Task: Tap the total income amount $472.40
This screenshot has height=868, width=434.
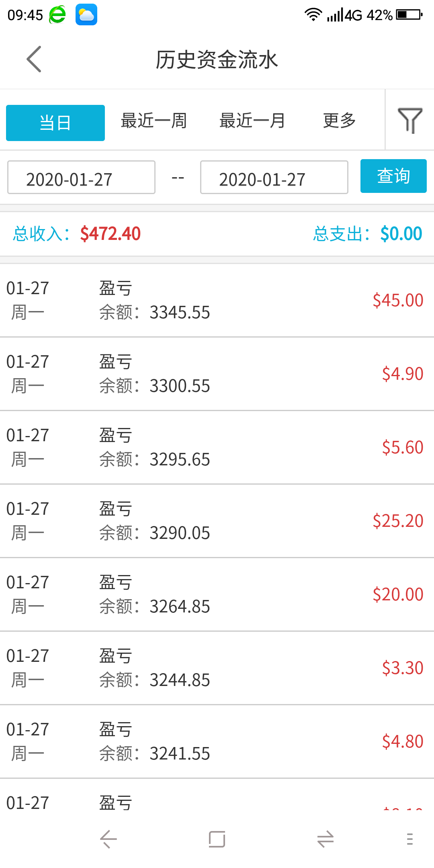Action: (111, 234)
